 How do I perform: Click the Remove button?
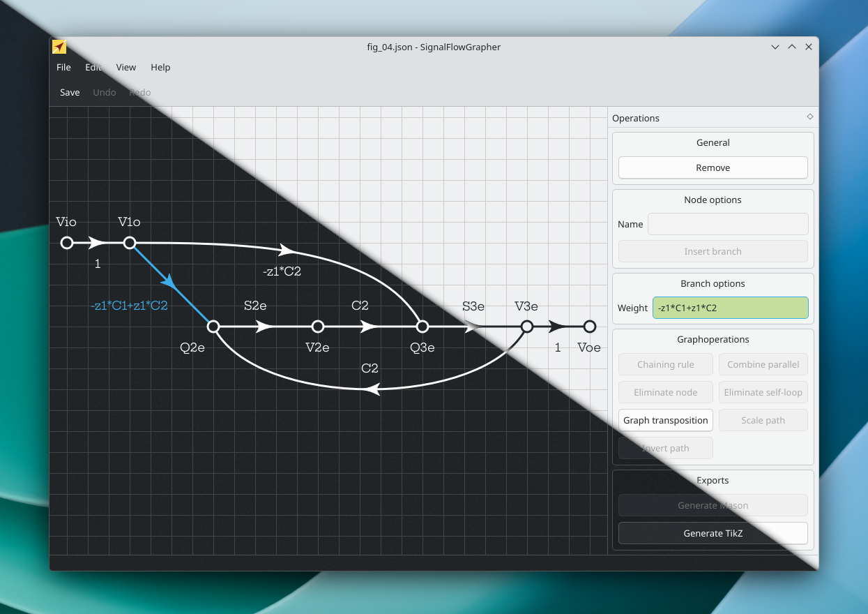click(713, 167)
